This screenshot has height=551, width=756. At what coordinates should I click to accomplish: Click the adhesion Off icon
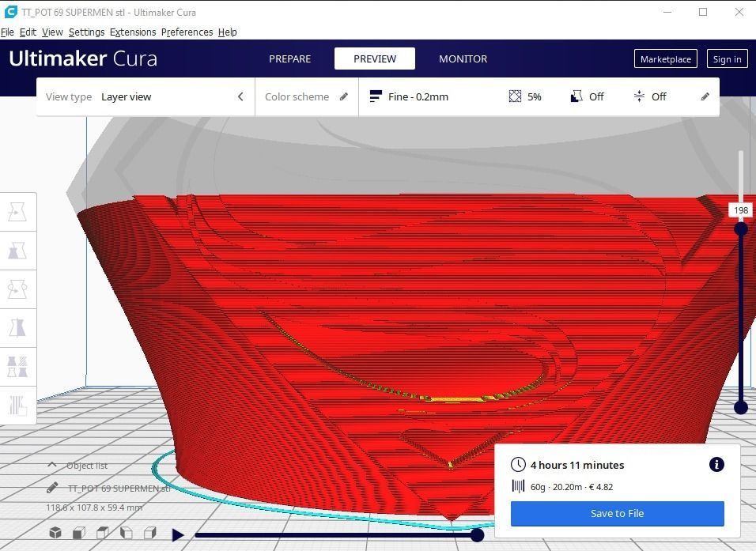[639, 96]
